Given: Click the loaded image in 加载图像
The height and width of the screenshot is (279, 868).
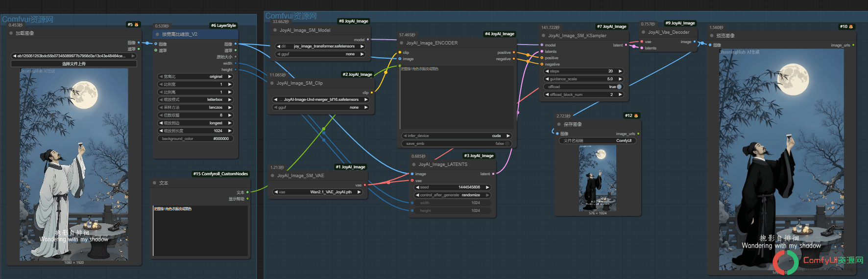Looking at the screenshot, I should point(73,164).
